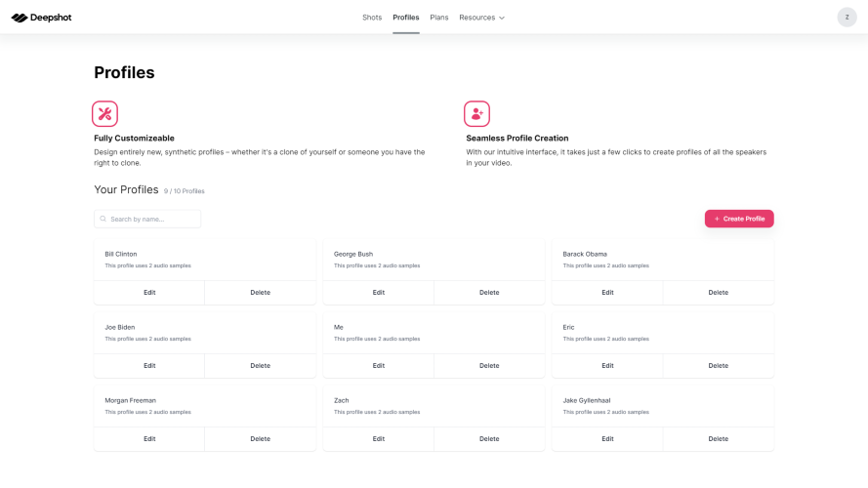The image size is (868, 488).
Task: Click the Jake Gyllenhaal profile name
Action: (x=586, y=400)
